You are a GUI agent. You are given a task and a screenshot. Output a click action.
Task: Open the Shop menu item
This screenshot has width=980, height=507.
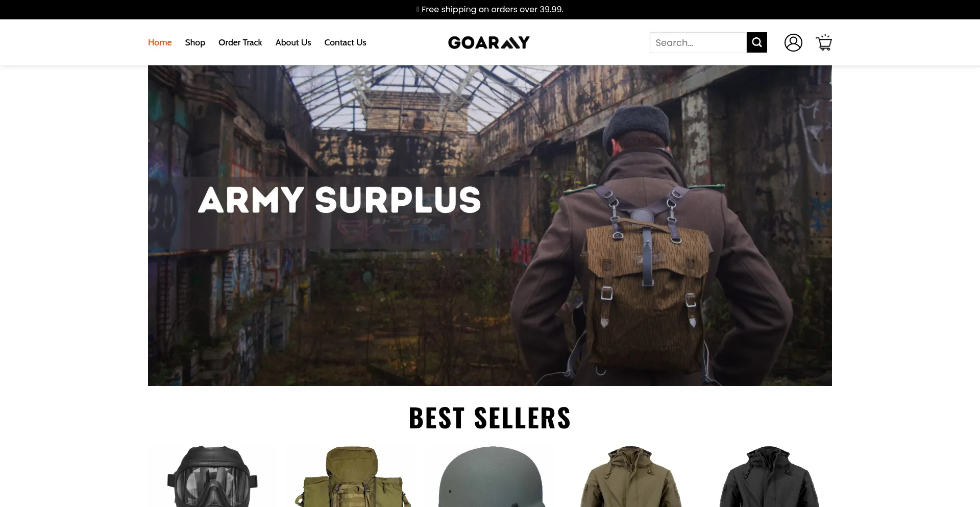tap(195, 42)
